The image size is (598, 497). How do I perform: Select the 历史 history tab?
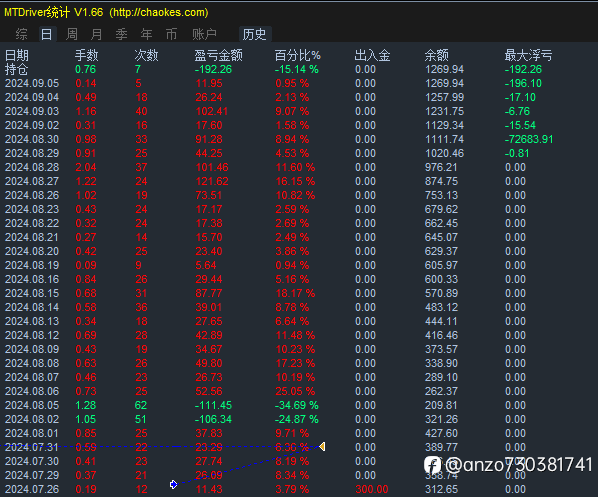[254, 34]
